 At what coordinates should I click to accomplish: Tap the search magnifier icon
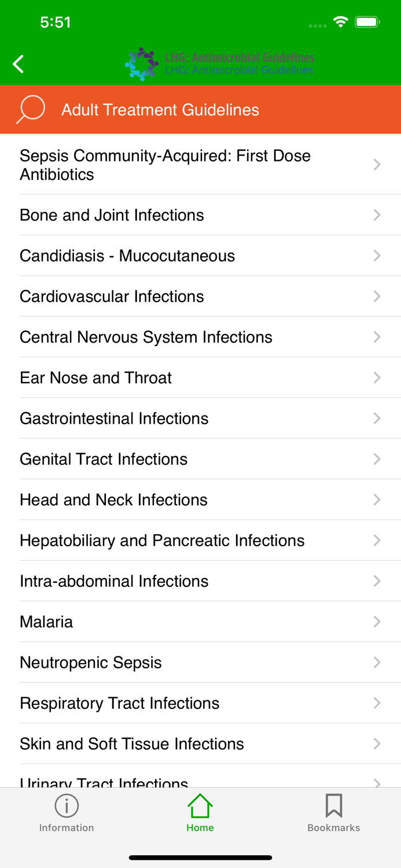pyautogui.click(x=30, y=109)
